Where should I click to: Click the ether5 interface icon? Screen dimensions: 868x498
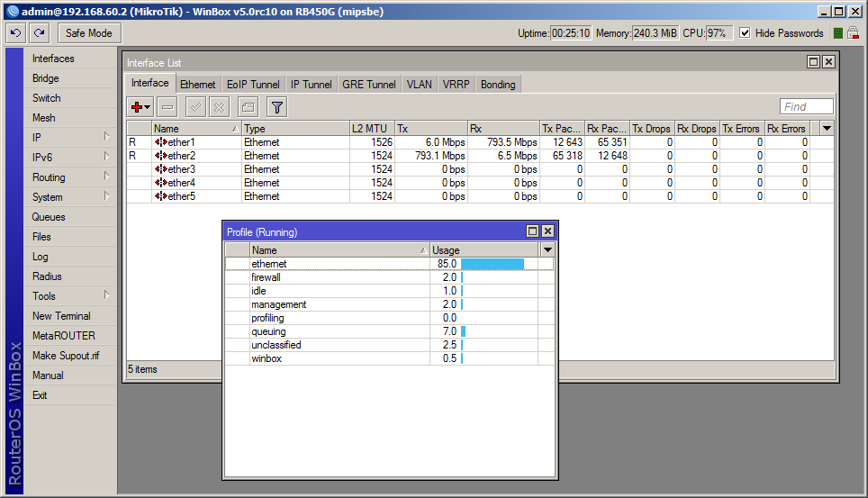click(x=160, y=196)
